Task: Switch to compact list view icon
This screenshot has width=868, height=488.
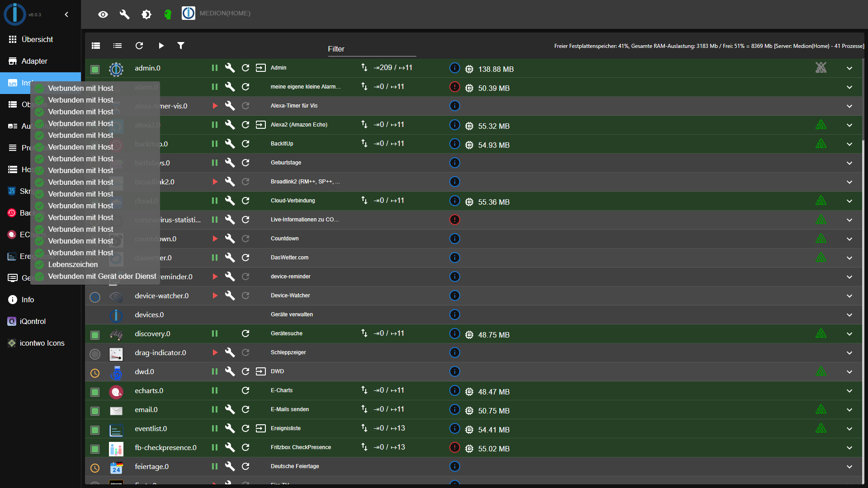Action: tap(118, 46)
